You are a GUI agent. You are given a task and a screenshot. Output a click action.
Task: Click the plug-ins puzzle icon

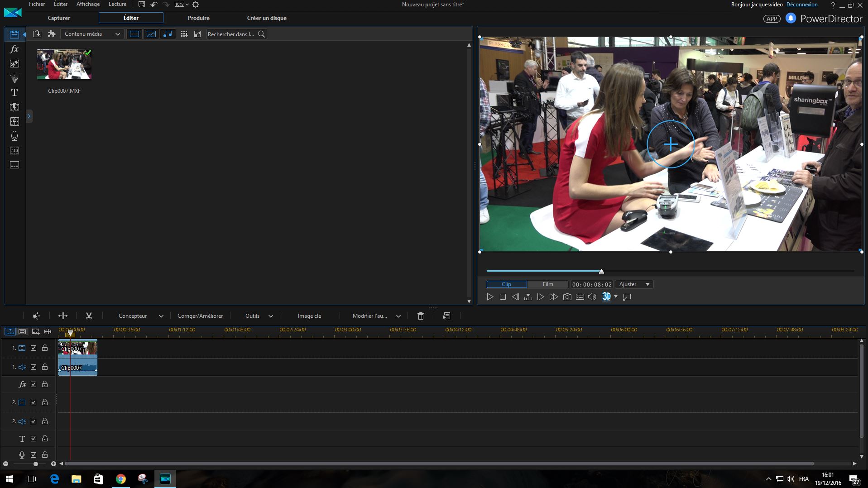coord(52,34)
